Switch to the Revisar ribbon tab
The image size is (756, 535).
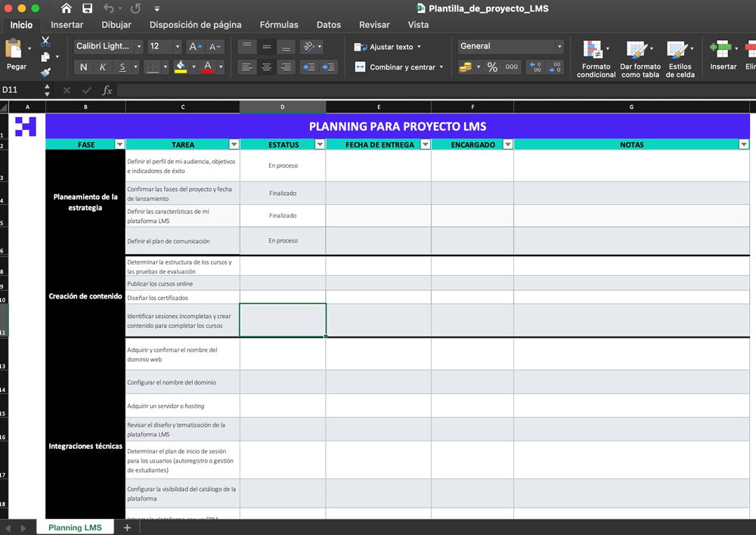[x=374, y=24]
